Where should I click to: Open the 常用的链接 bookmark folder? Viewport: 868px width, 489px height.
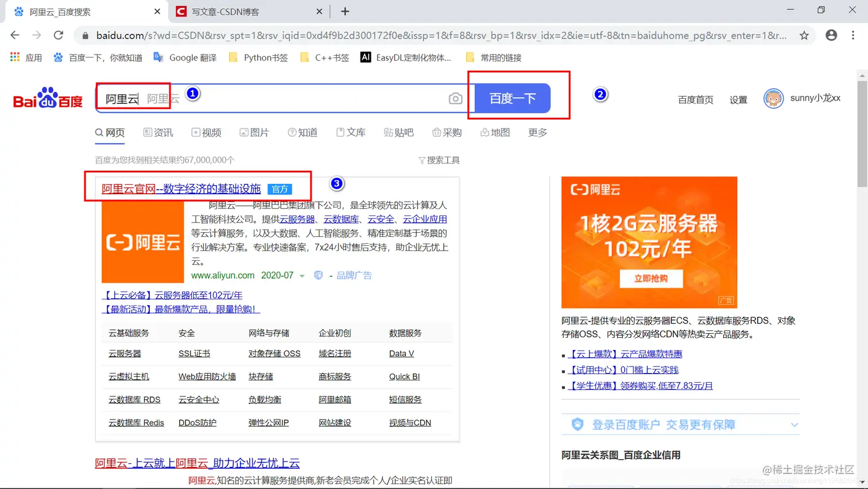click(494, 57)
